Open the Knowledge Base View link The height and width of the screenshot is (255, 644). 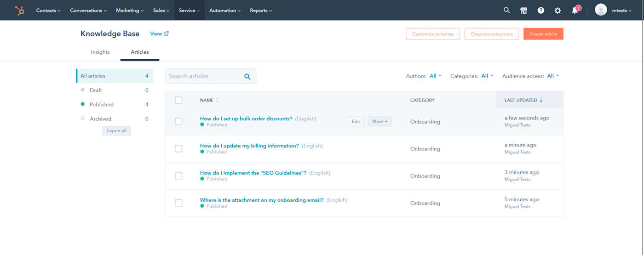tap(159, 34)
